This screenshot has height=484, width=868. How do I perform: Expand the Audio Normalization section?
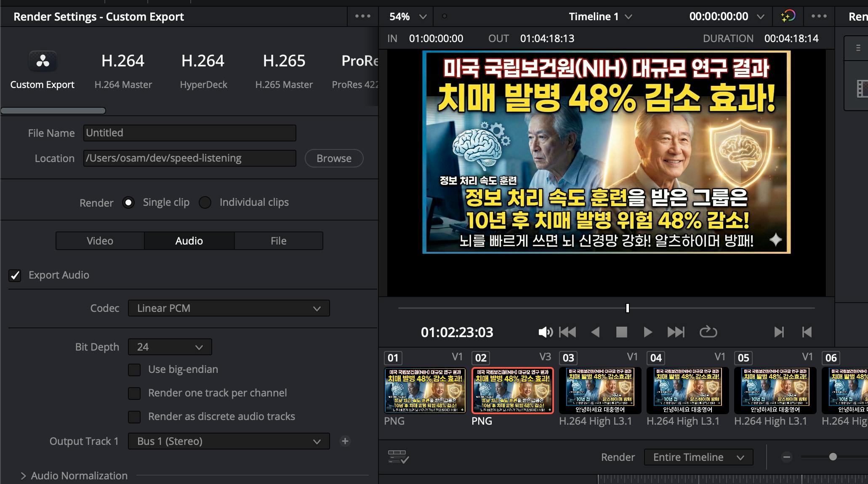(x=24, y=476)
